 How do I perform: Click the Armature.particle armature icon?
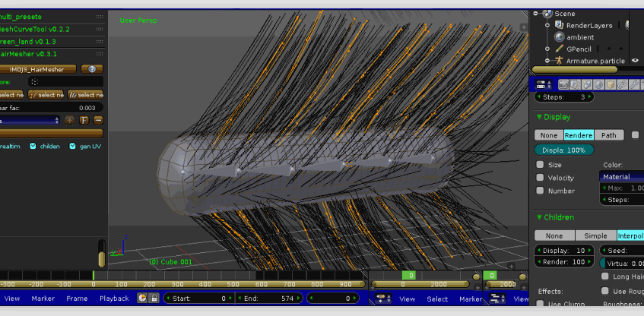pyautogui.click(x=559, y=61)
